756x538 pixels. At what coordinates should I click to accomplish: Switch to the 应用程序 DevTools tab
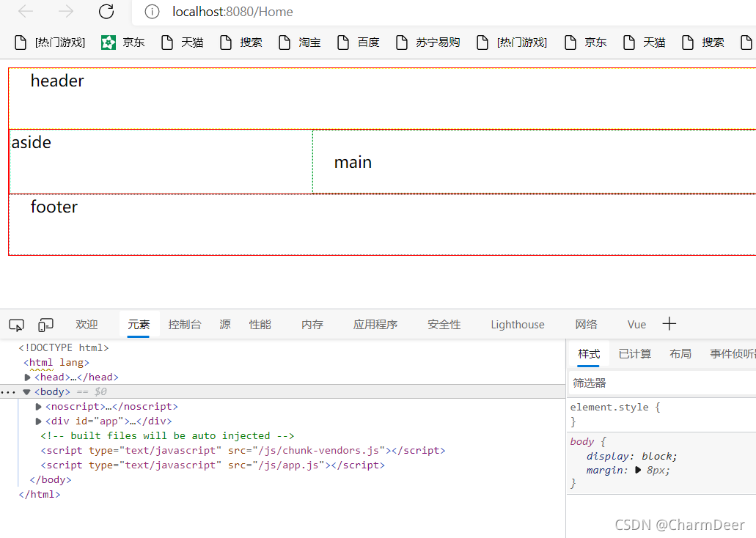[375, 325]
